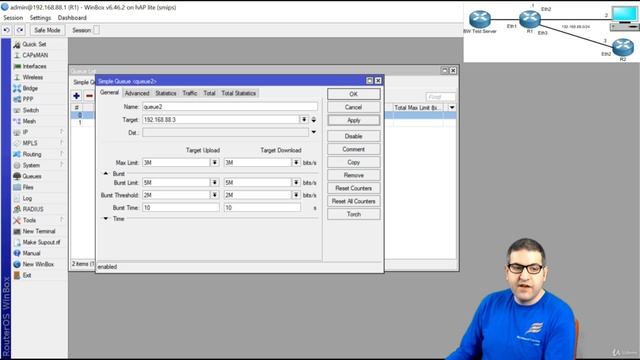
Task: Click the OK button
Action: (353, 94)
